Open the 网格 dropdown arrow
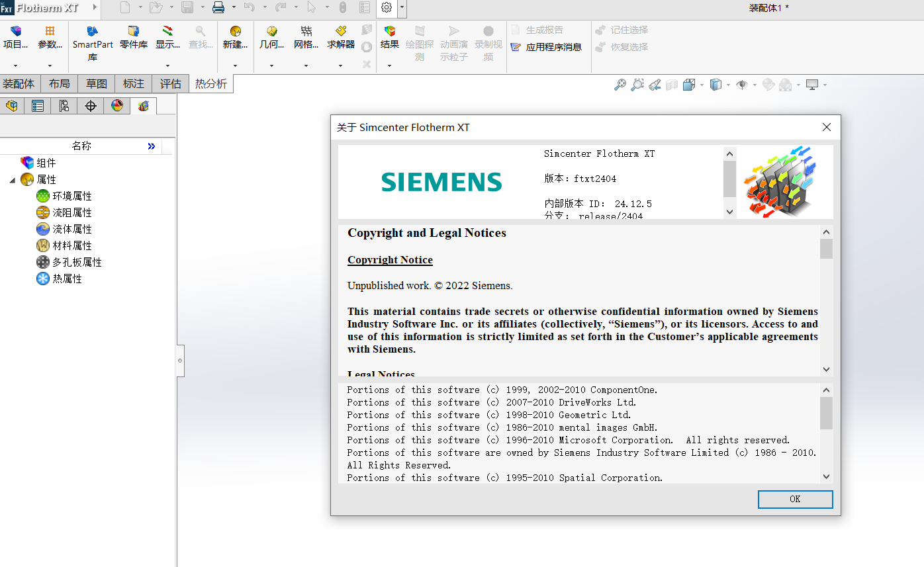This screenshot has height=567, width=924. click(x=306, y=65)
